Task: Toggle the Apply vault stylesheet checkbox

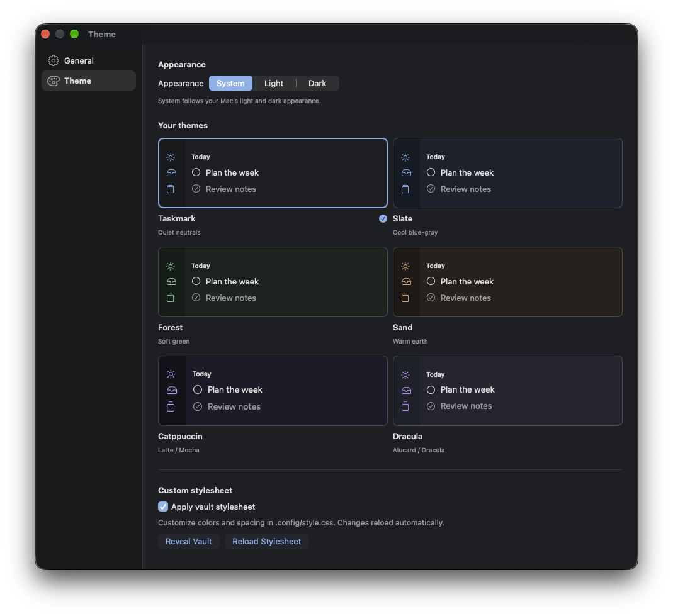Action: click(163, 507)
